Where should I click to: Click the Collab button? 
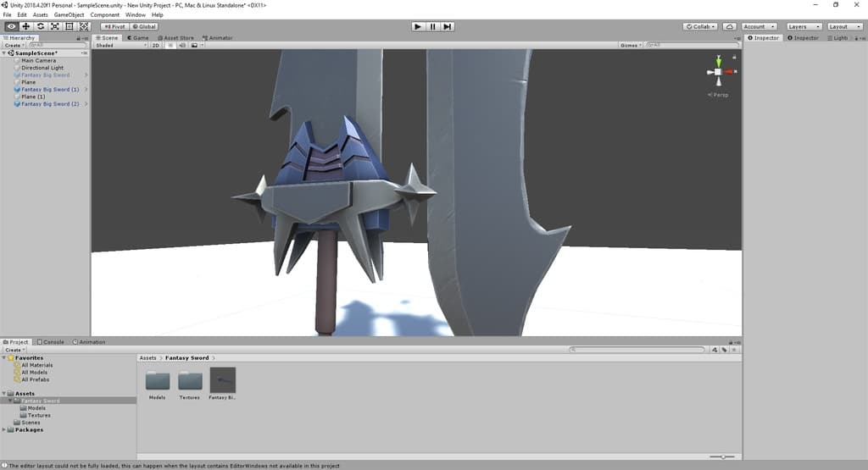click(x=700, y=26)
